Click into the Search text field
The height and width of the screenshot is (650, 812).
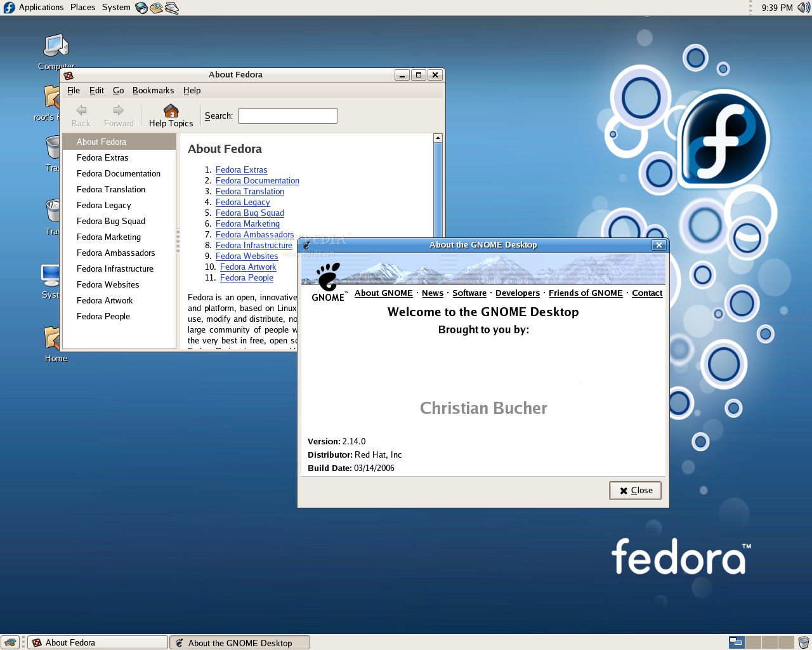coord(287,116)
